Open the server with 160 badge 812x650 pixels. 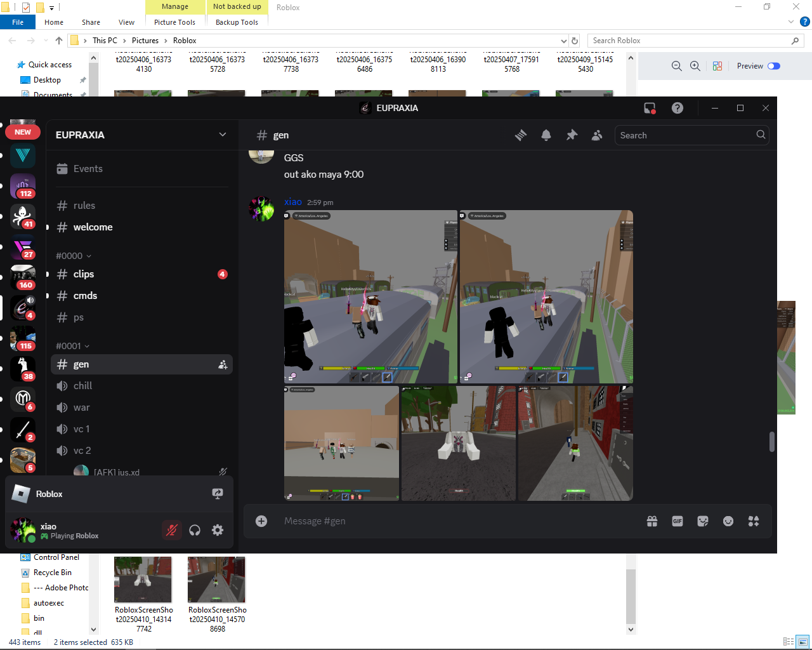(x=23, y=277)
